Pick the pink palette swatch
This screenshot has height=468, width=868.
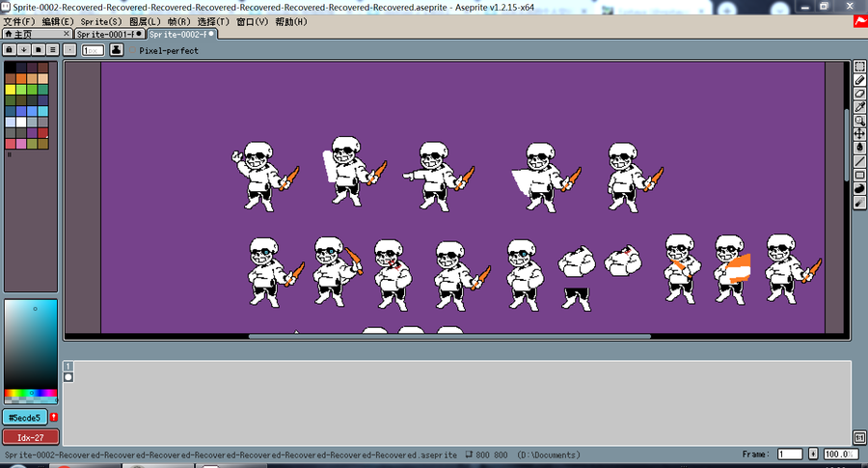(21, 144)
